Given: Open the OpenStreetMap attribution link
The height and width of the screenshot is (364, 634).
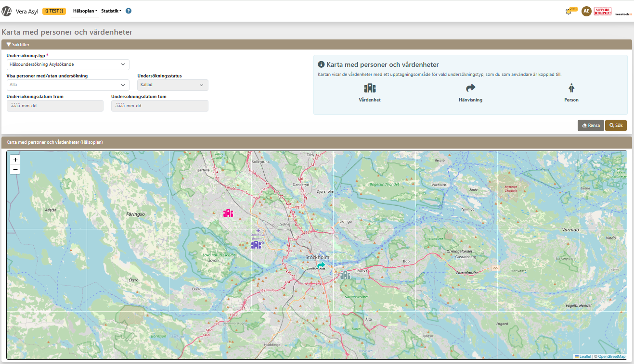Looking at the screenshot, I should point(611,356).
